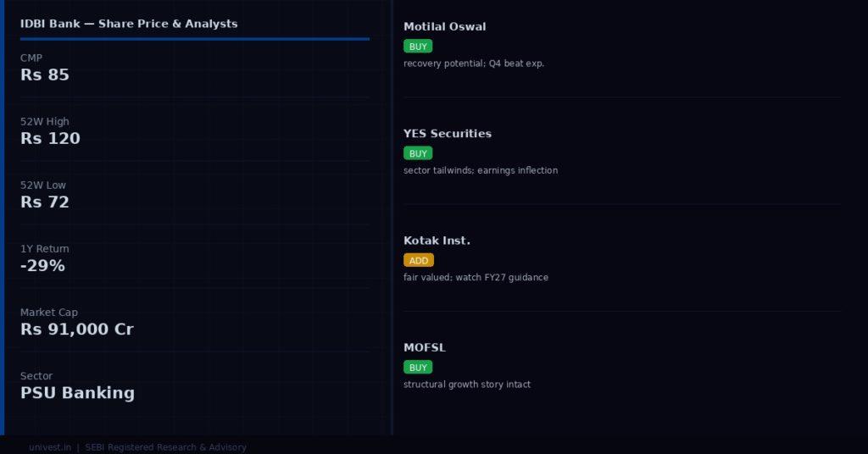Select the note 'sector tailwinds; earnings inflection'

[x=481, y=170]
